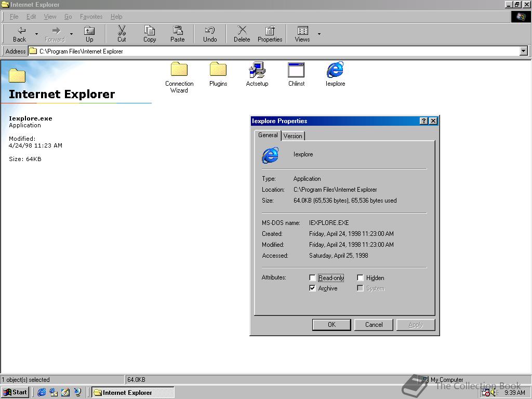
Task: Click Outlook Express quick launch icon
Action: point(54,393)
